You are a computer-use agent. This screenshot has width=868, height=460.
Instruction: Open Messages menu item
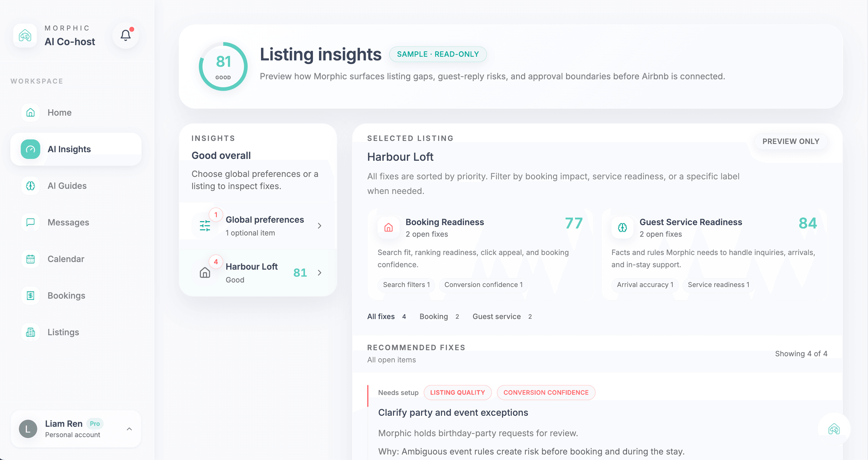76,222
